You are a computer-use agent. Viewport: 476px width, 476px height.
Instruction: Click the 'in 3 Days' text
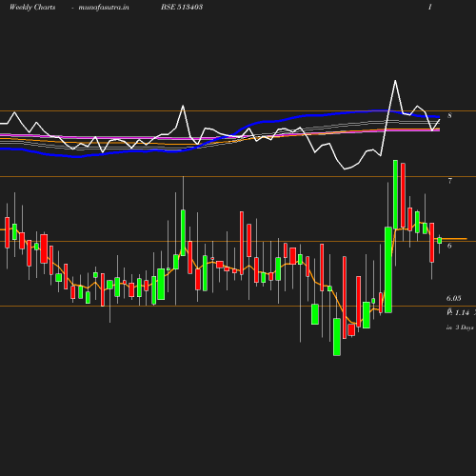pos(460,327)
